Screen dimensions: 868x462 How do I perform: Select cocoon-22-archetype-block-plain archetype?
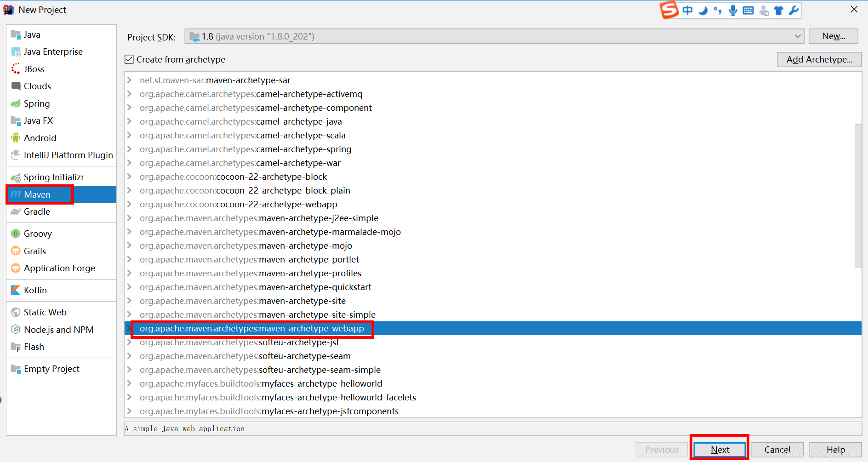tap(493, 190)
